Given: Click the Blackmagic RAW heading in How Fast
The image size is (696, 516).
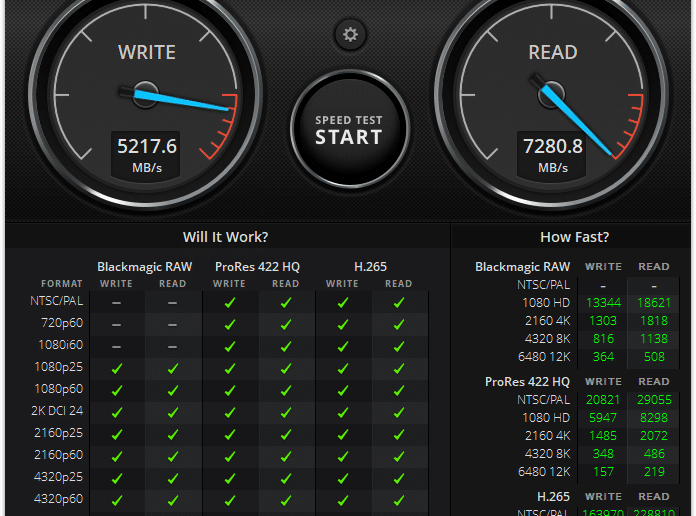Looking at the screenshot, I should click(x=522, y=266).
